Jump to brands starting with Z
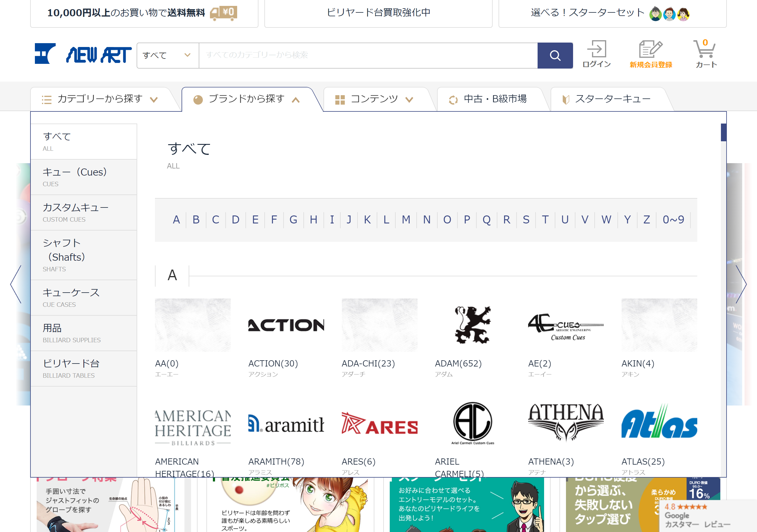This screenshot has height=532, width=757. point(646,220)
